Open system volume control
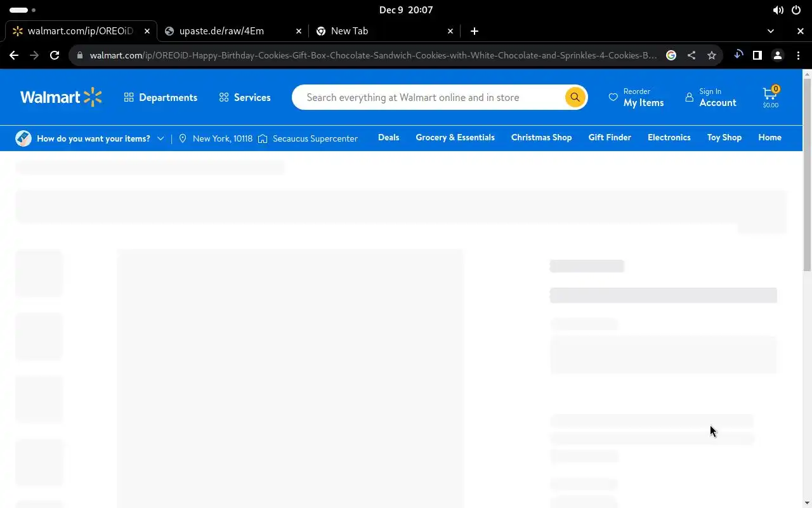Screen dimensions: 812x508 [778, 10]
